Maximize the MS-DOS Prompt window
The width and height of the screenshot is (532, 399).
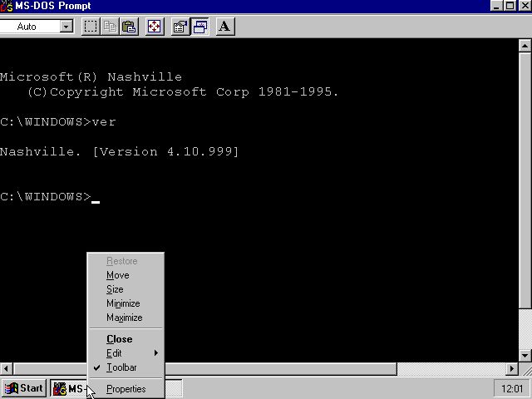(x=510, y=6)
